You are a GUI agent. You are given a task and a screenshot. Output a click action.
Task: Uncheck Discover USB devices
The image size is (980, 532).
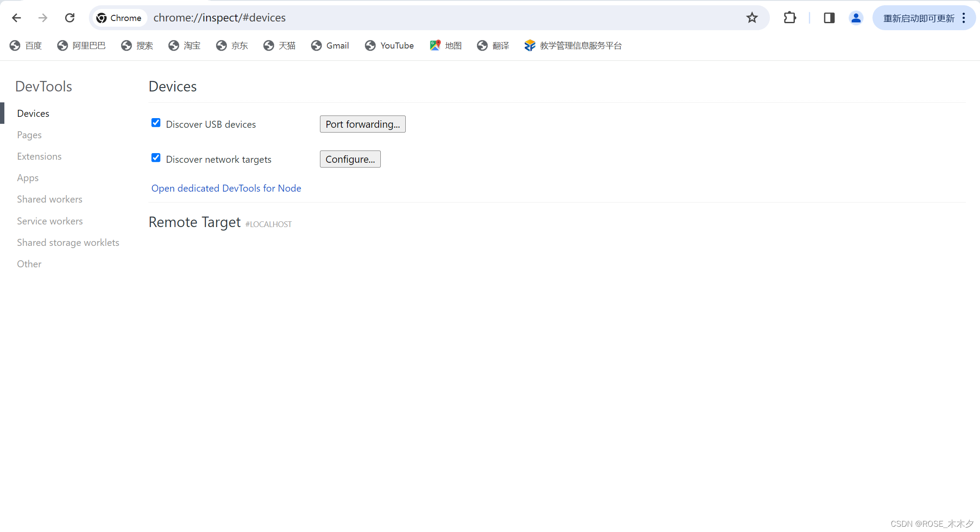coord(156,123)
